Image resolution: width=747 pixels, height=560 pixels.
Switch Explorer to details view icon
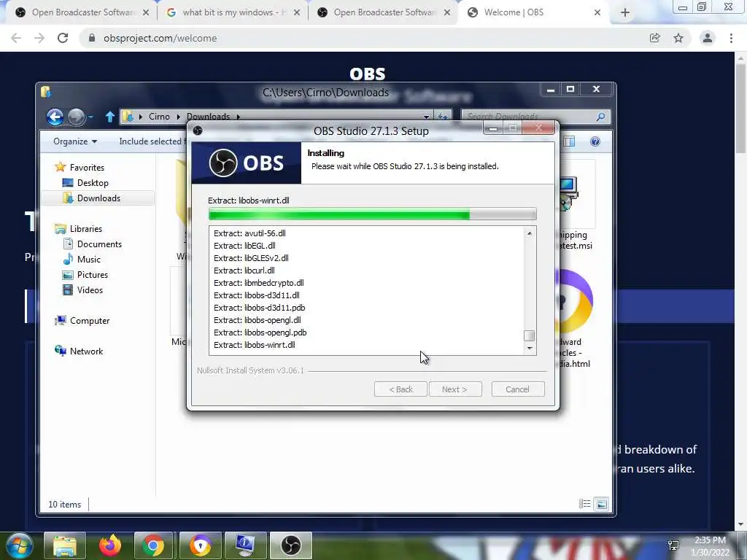[584, 504]
